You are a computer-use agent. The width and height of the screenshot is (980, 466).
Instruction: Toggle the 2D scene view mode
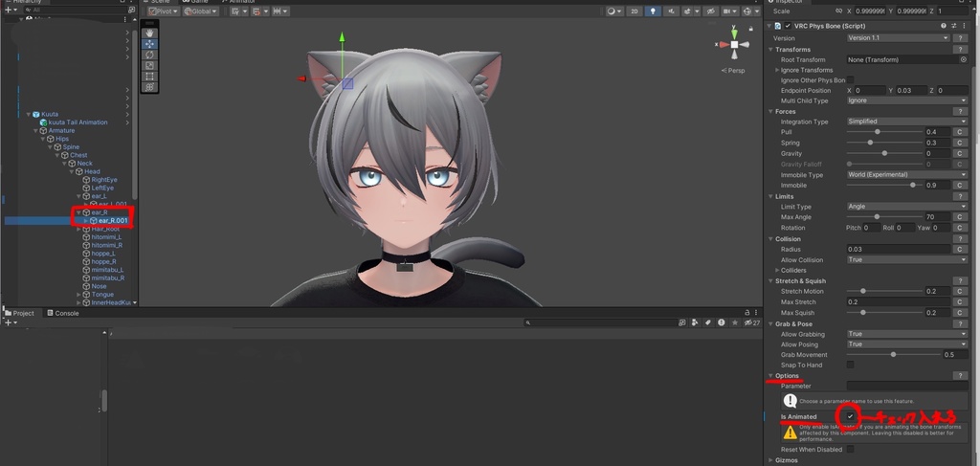pos(635,11)
